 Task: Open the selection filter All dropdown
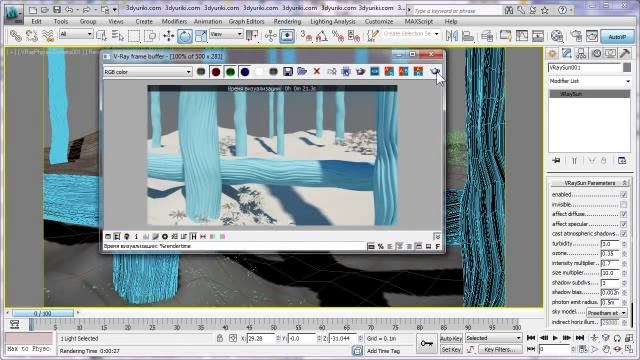pos(76,35)
